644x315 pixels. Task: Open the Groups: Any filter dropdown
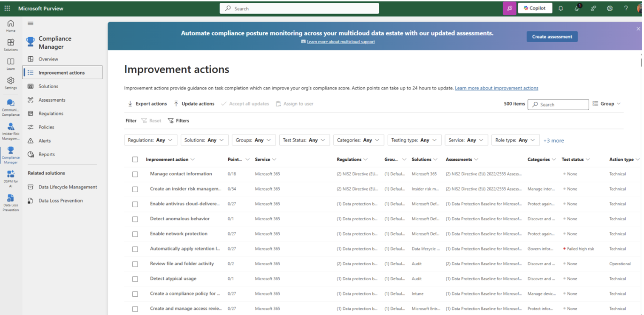253,140
